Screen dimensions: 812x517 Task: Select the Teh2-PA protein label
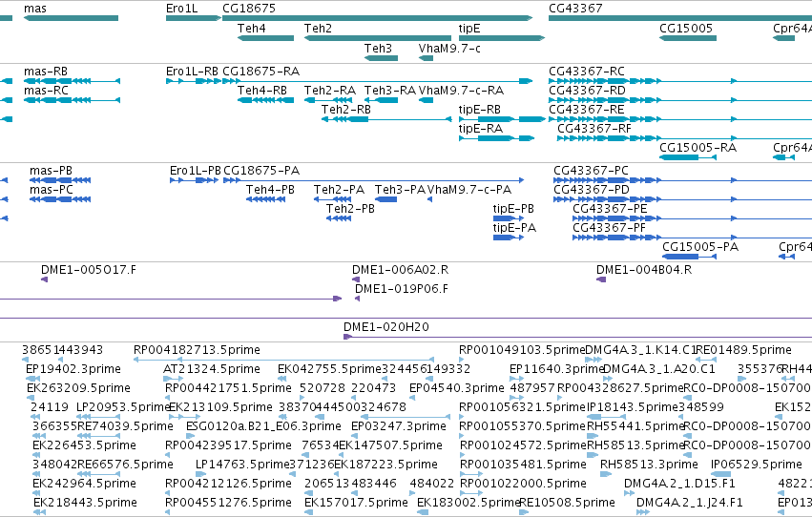[x=339, y=190]
